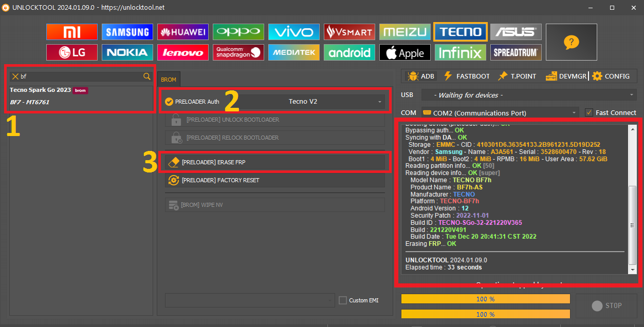
Task: Click the 'Erasing FRP... OK' log line
Action: [x=431, y=244]
